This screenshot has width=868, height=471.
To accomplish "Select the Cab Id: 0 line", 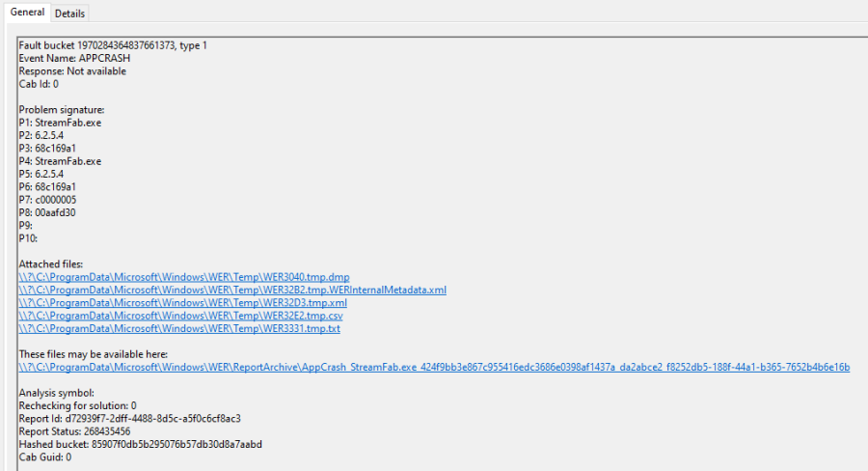I will [x=39, y=84].
